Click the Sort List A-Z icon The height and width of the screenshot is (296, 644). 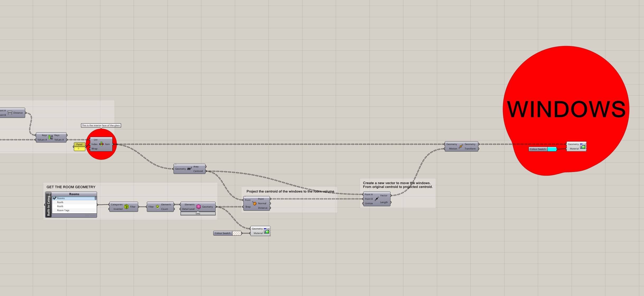tap(51, 137)
